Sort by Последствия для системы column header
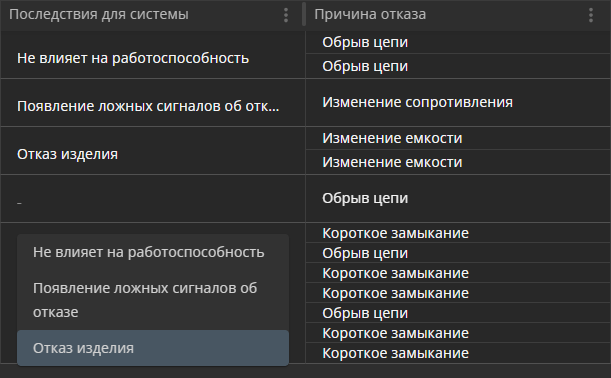 [99, 14]
